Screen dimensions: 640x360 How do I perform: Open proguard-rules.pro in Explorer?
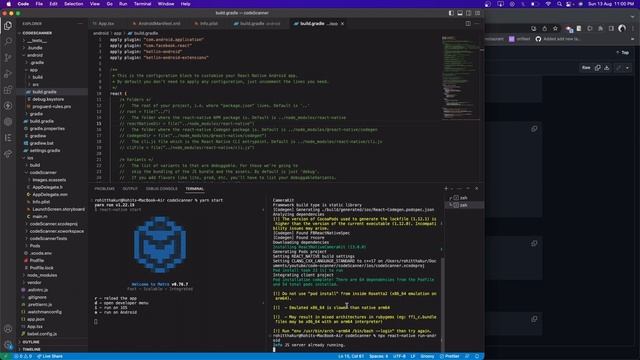[x=51, y=107]
